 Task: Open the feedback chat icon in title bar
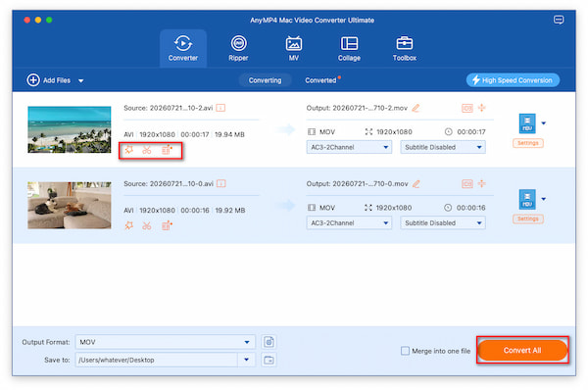click(559, 20)
